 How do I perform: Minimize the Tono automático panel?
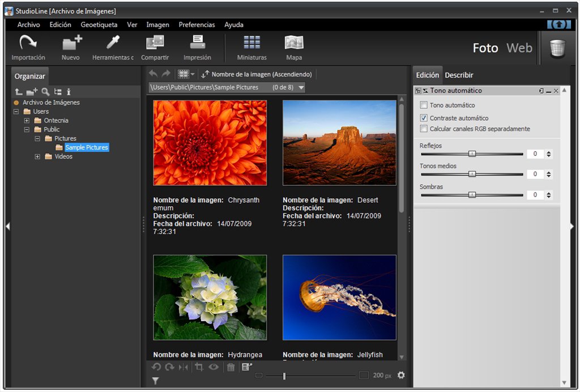pyautogui.click(x=548, y=91)
